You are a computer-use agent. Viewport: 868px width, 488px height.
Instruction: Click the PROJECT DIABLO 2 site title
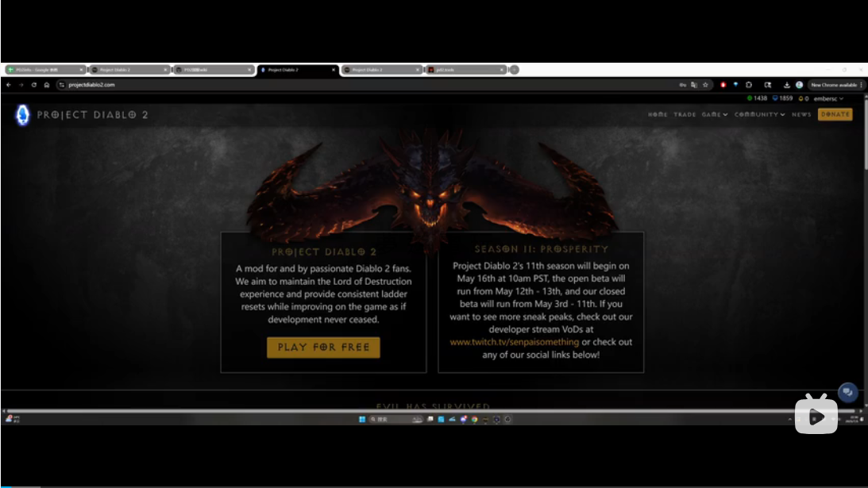tap(92, 115)
